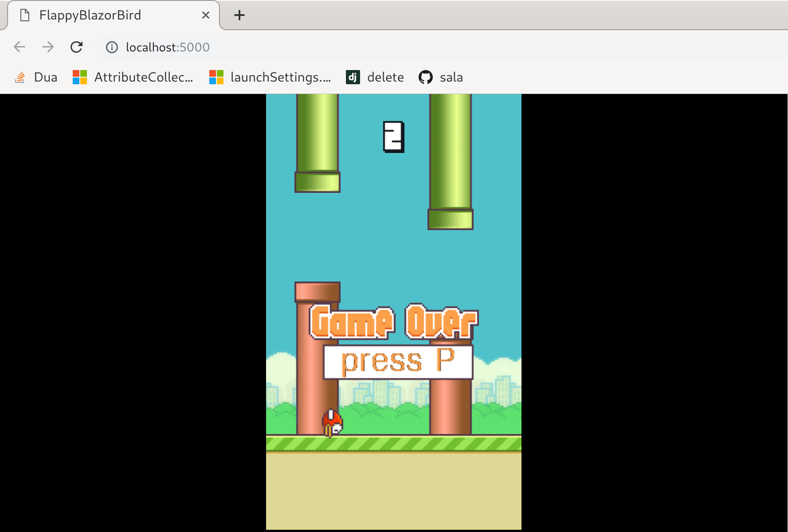The width and height of the screenshot is (788, 532).
Task: Click the Microsoft logo beside AttributeCollec...
Action: [x=80, y=77]
